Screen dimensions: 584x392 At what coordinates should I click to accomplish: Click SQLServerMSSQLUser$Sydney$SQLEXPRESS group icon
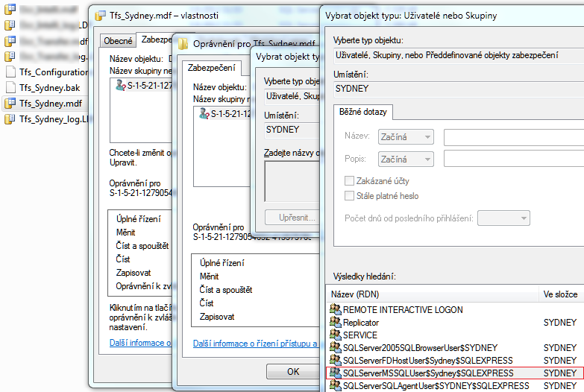(335, 373)
